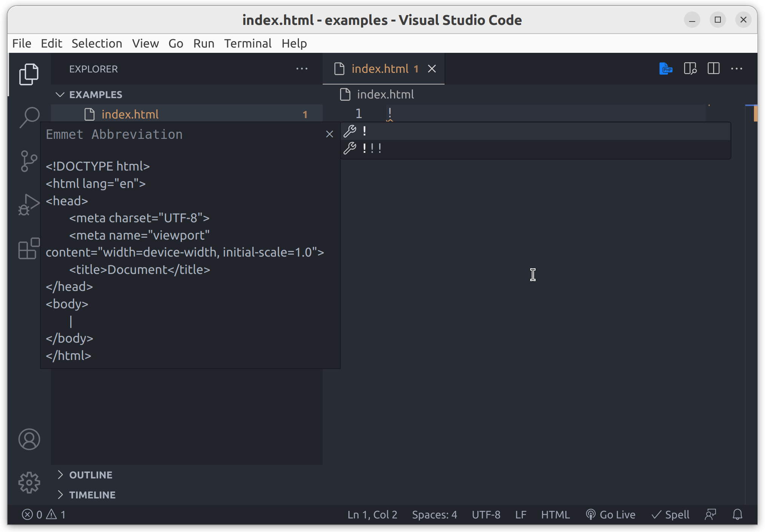Toggle the secondary sidebar layout
Viewport: 765px width, 532px height.
(x=713, y=68)
